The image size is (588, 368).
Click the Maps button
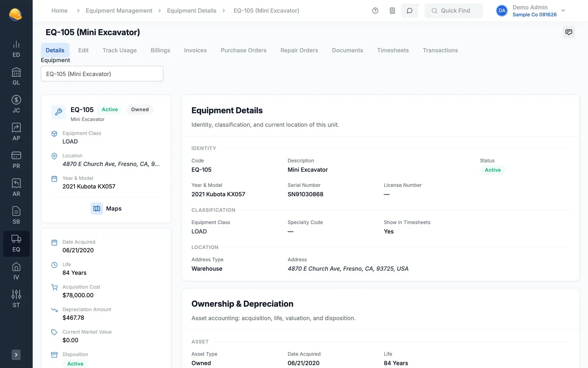coord(106,209)
